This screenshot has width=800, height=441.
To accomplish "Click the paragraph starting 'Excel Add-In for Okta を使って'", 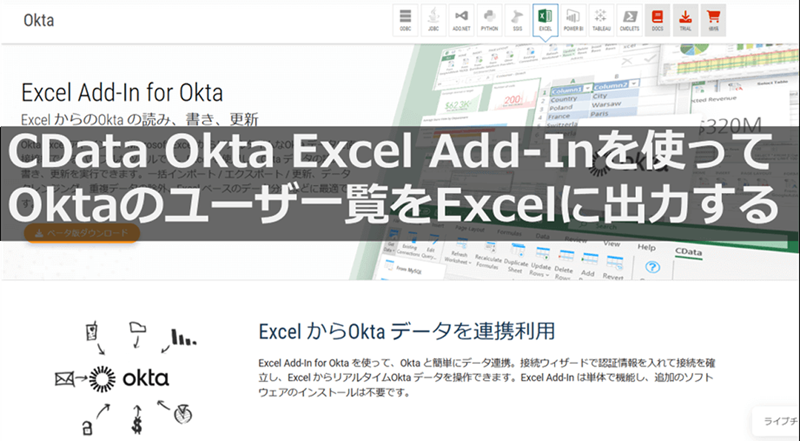I will click(x=487, y=378).
